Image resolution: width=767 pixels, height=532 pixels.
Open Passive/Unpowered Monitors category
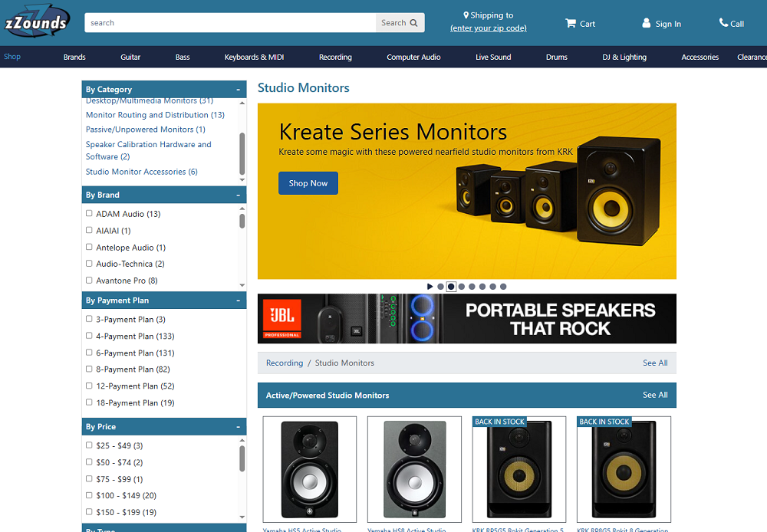[146, 130]
